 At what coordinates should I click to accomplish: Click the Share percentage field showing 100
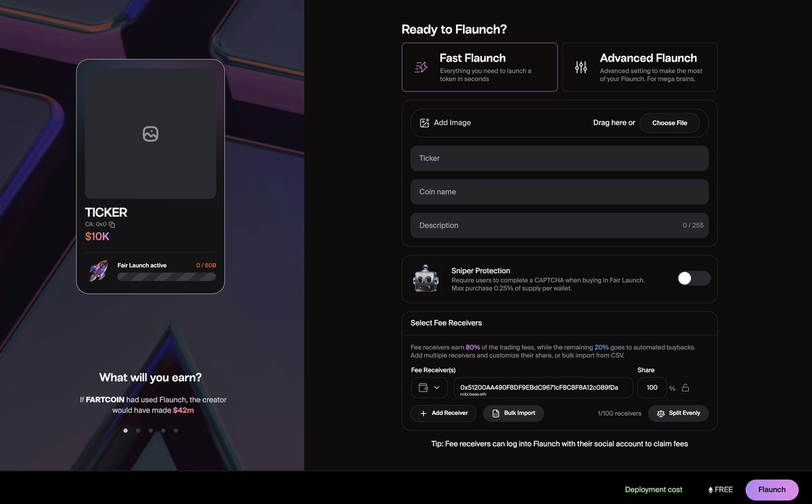tap(652, 388)
